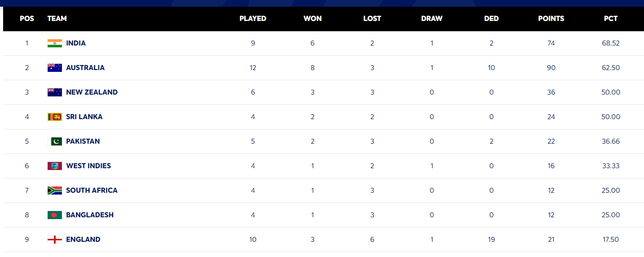Select the ENGLAND team name

[x=83, y=240]
